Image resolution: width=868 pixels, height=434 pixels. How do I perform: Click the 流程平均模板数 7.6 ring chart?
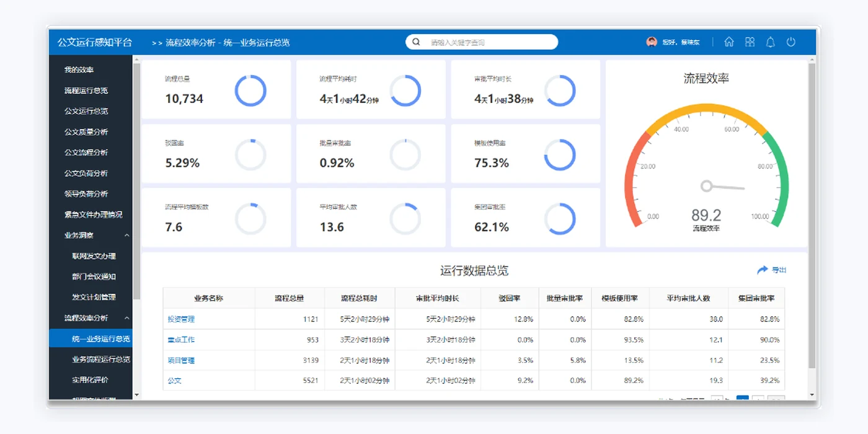click(250, 219)
